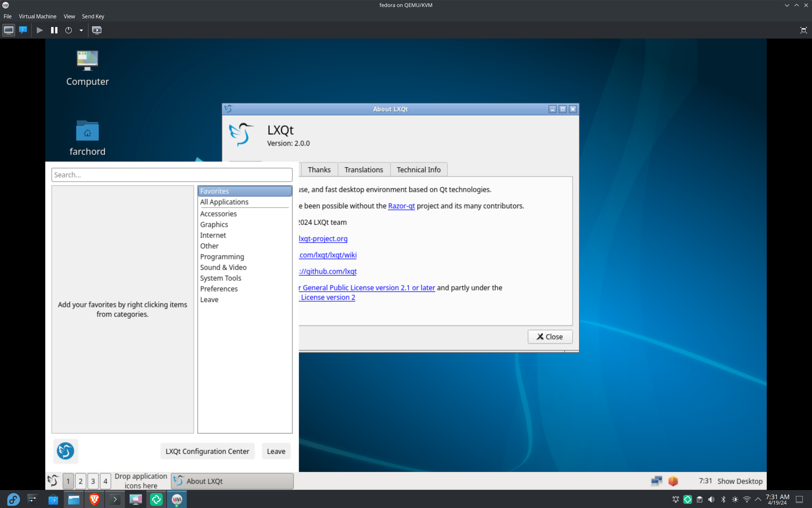The width and height of the screenshot is (812, 508).
Task: Open the github.com/lxqt link
Action: click(x=328, y=271)
